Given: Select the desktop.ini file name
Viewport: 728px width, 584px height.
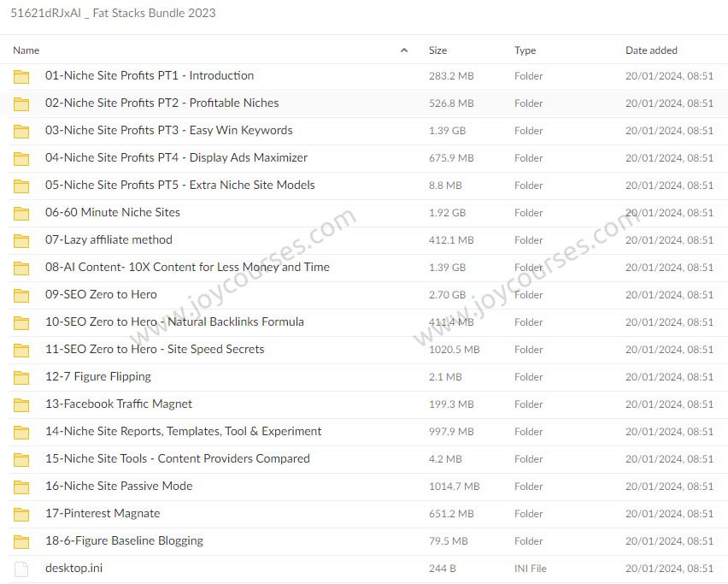Looking at the screenshot, I should (73, 569).
